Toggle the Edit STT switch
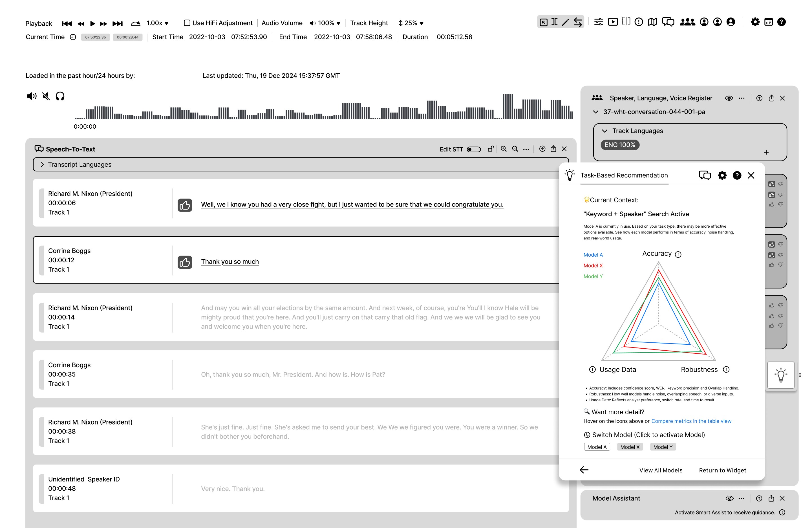Viewport: 812px width, 528px height. (474, 149)
